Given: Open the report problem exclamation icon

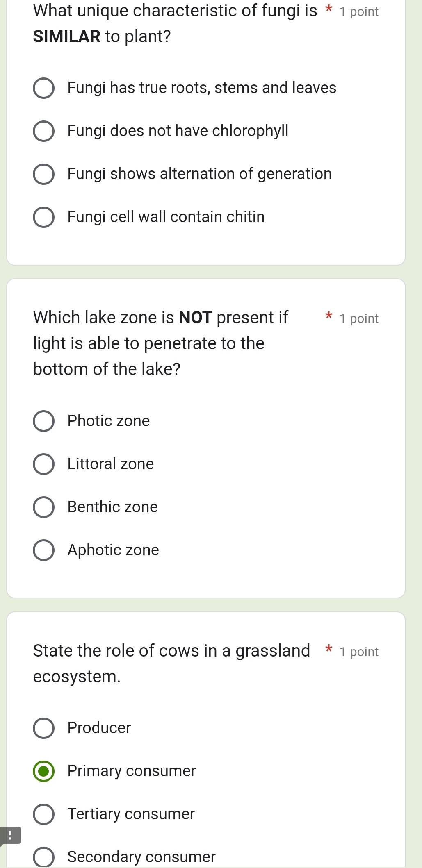Looking at the screenshot, I should pos(10,835).
